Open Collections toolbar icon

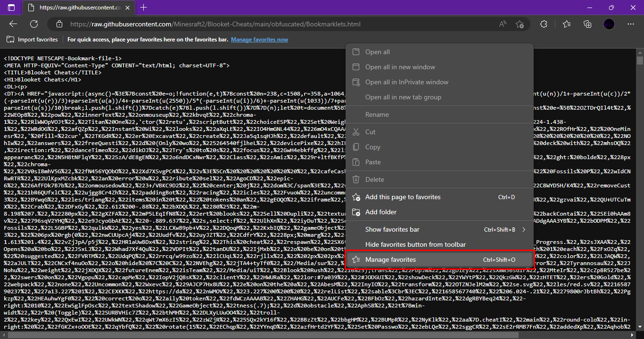[587, 24]
